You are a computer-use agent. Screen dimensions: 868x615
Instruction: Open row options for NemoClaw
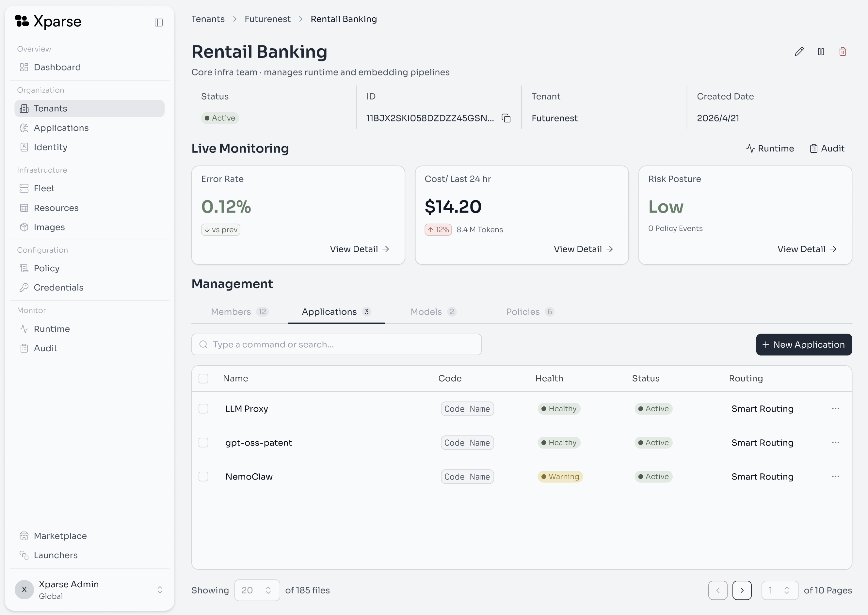835,476
